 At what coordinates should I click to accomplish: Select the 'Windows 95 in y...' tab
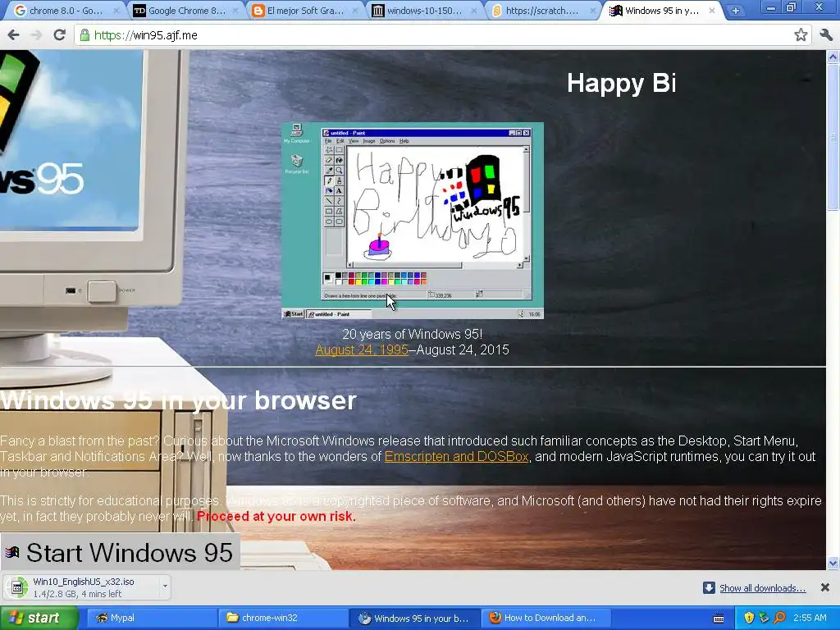coord(662,11)
